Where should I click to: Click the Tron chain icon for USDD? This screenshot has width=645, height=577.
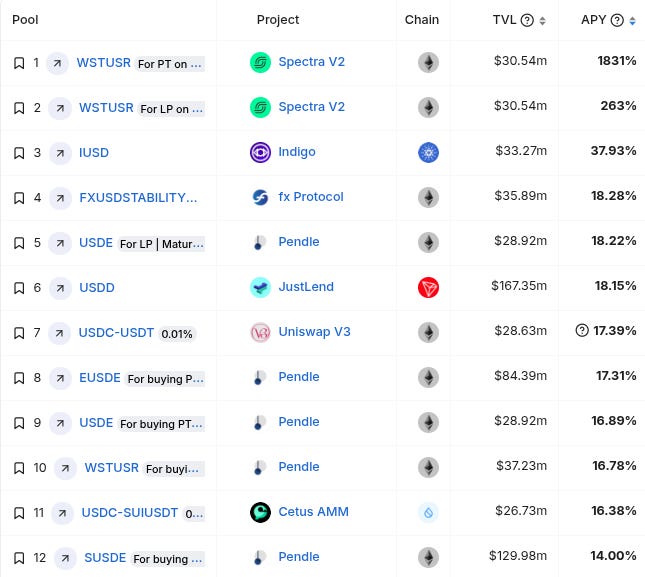click(428, 287)
